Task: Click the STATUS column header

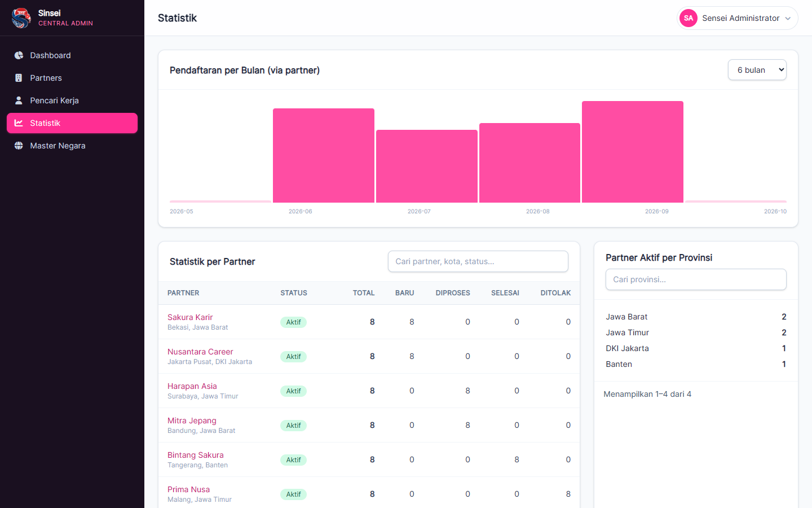Action: (294, 293)
